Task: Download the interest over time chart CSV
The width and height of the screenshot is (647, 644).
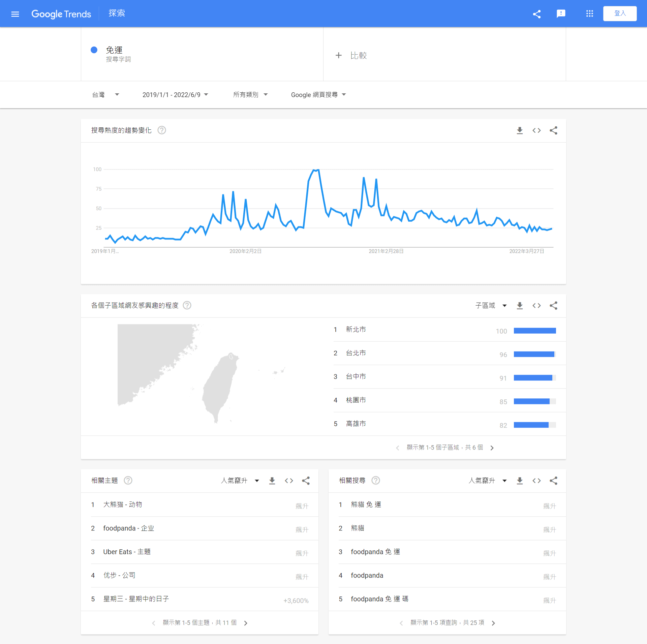Action: click(x=520, y=130)
